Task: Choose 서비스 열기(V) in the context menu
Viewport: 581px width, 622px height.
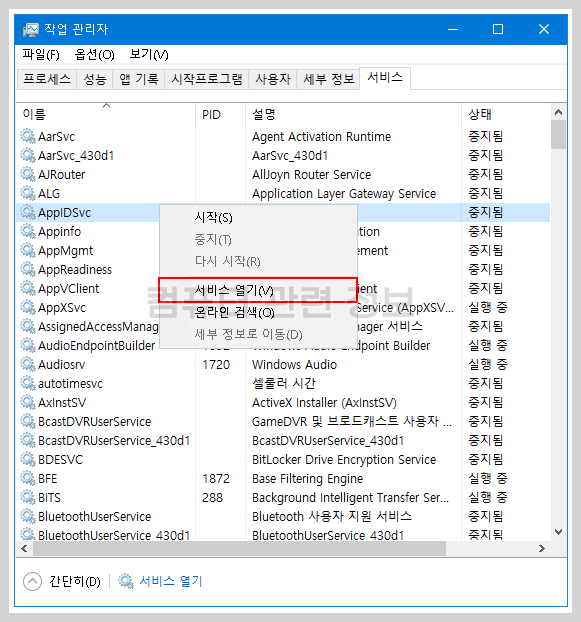Action: pyautogui.click(x=258, y=290)
